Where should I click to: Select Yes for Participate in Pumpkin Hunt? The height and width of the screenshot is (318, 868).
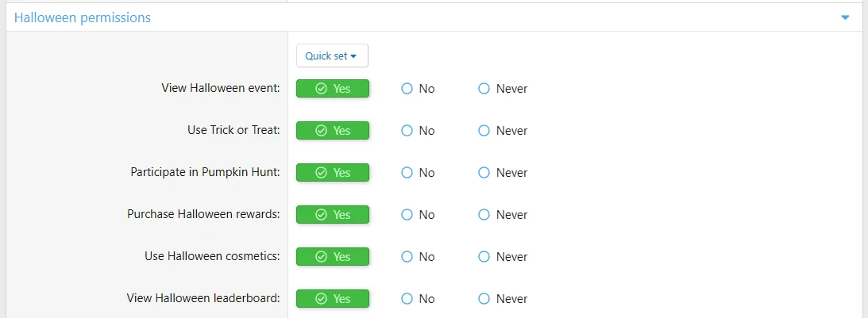(332, 173)
